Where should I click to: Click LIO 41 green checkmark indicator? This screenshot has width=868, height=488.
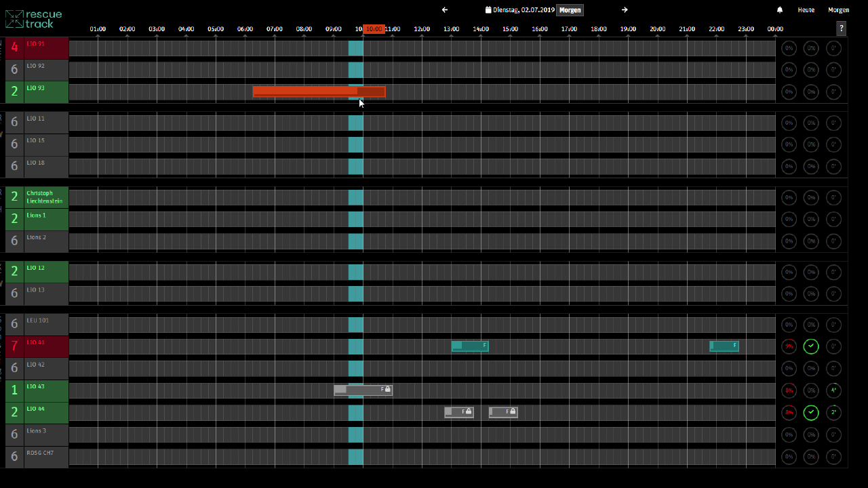[x=811, y=346]
